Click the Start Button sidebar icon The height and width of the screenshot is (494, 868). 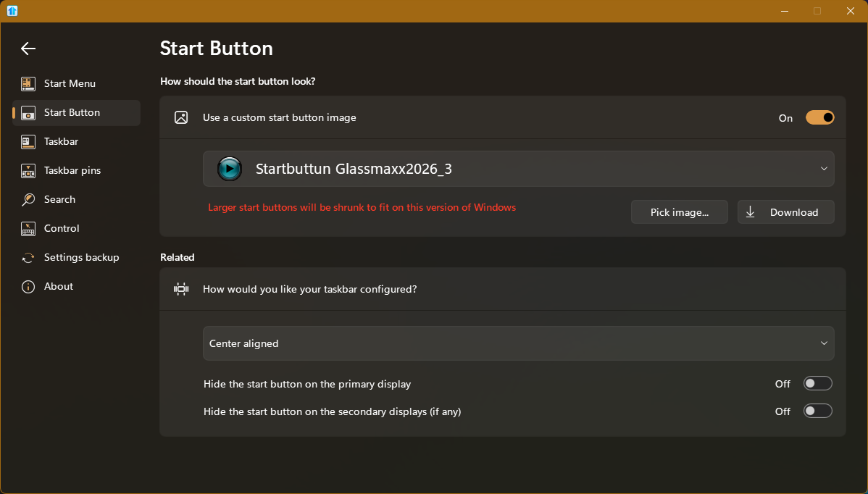coord(28,113)
